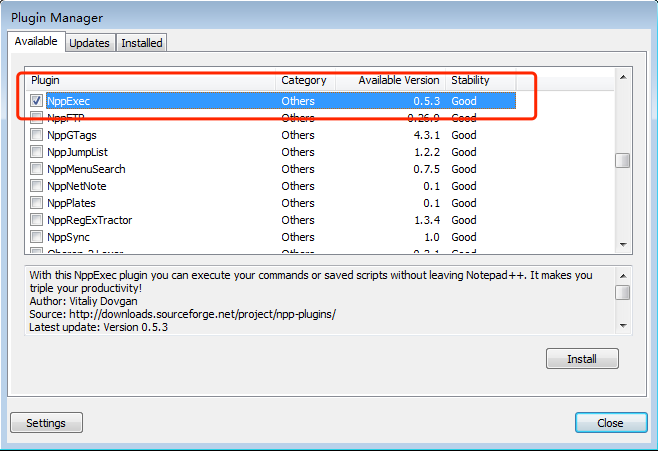Sort by the Category column header
The width and height of the screenshot is (658, 452).
coord(304,80)
